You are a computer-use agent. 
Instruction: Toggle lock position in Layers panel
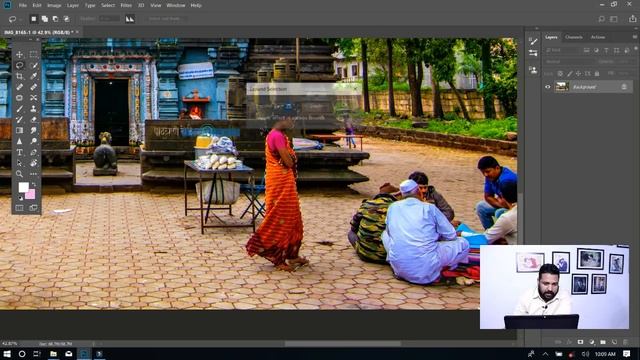tap(578, 73)
